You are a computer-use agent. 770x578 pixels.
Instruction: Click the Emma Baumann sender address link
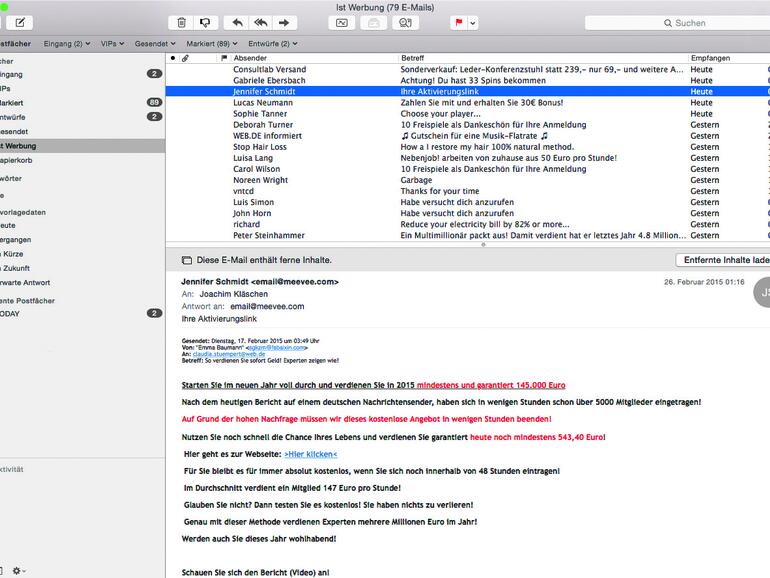[x=277, y=348]
